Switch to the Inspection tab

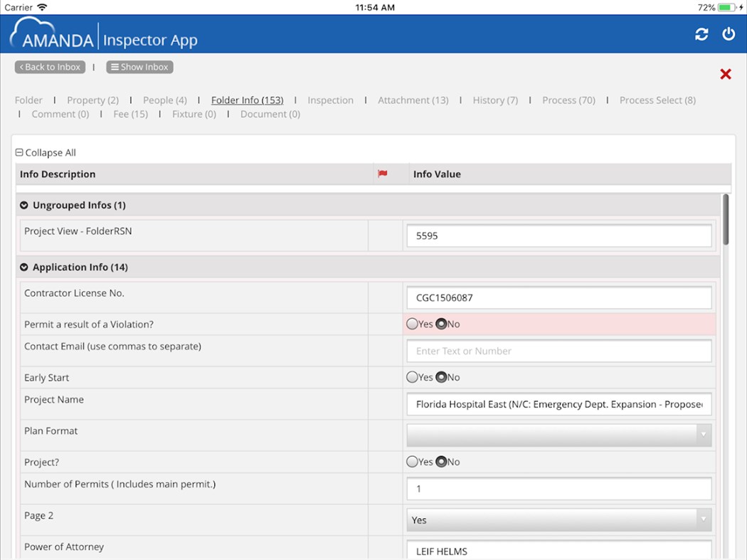tap(330, 100)
